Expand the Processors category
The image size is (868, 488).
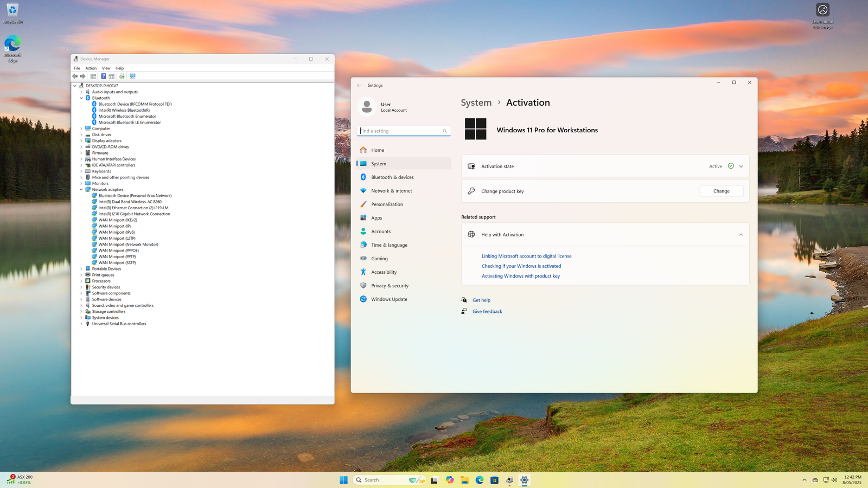click(81, 281)
